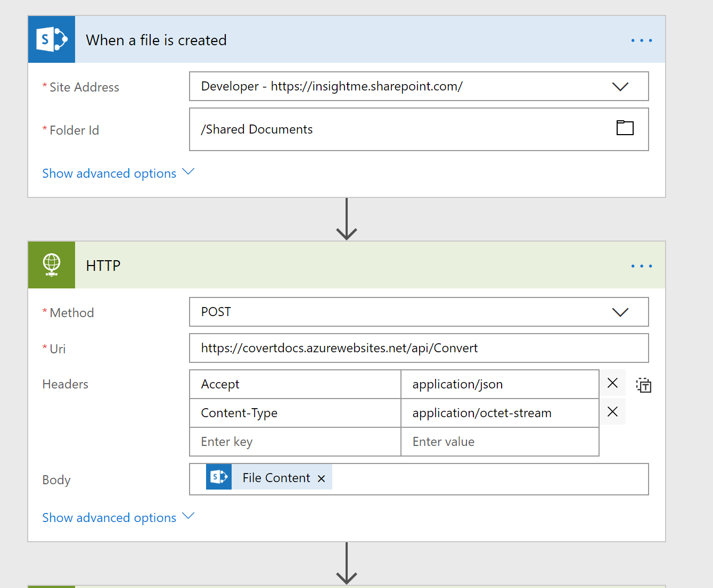
Task: Edit the Uri input field
Action: pyautogui.click(x=419, y=348)
